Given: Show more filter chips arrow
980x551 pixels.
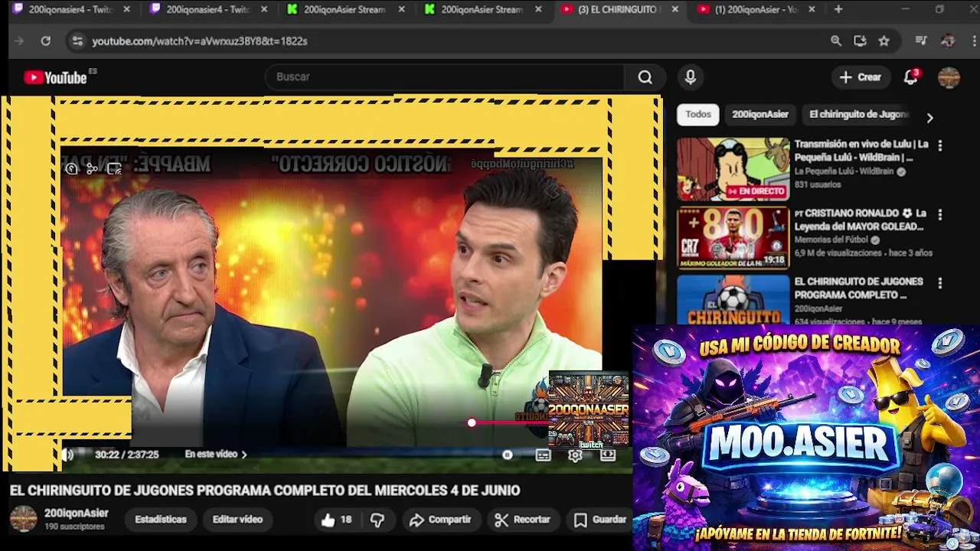Looking at the screenshot, I should tap(929, 118).
